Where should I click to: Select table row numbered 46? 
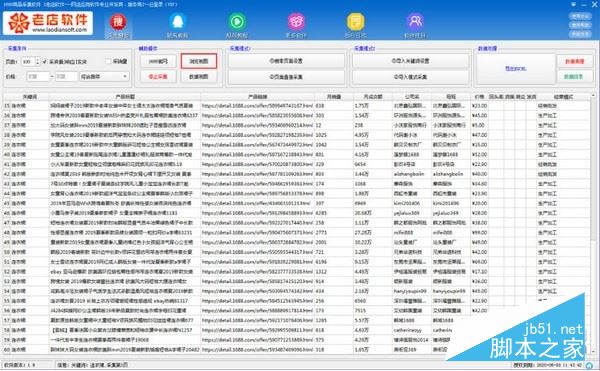tap(297, 213)
